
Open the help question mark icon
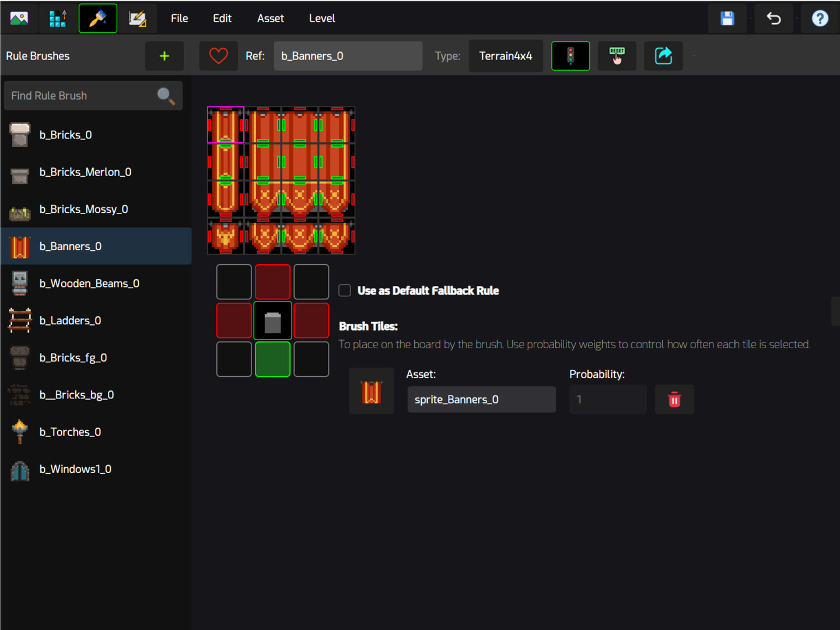pos(820,19)
